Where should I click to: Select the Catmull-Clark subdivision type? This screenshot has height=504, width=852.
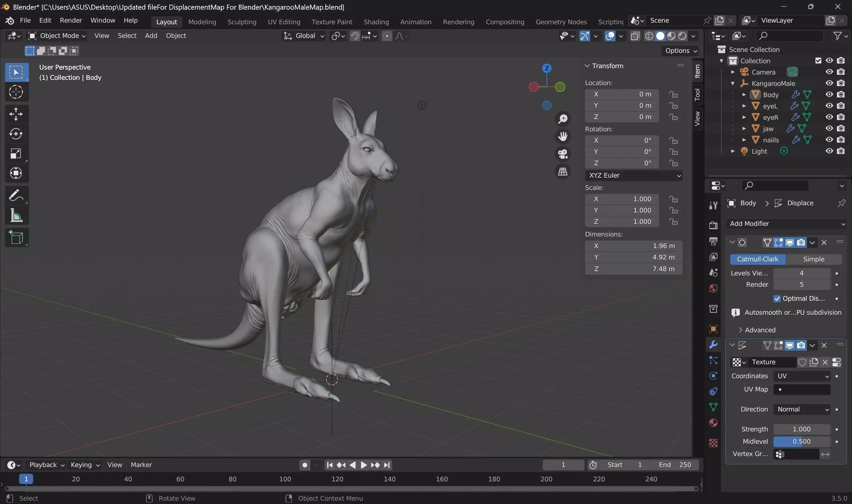pos(757,259)
